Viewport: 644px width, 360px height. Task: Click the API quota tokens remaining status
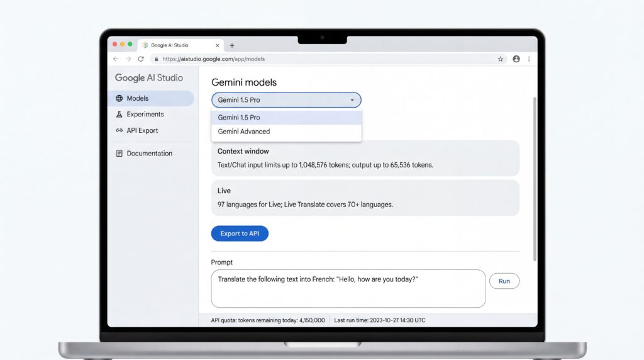(x=268, y=320)
